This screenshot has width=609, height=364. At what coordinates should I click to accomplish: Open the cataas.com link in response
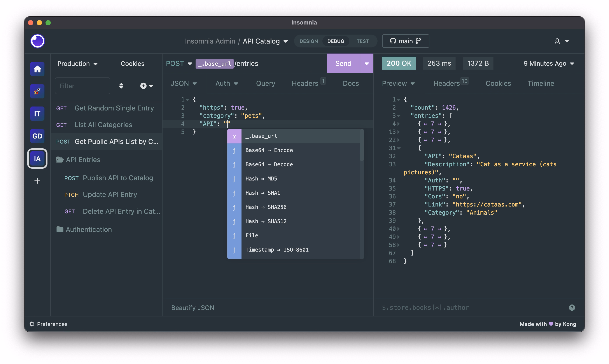click(487, 204)
